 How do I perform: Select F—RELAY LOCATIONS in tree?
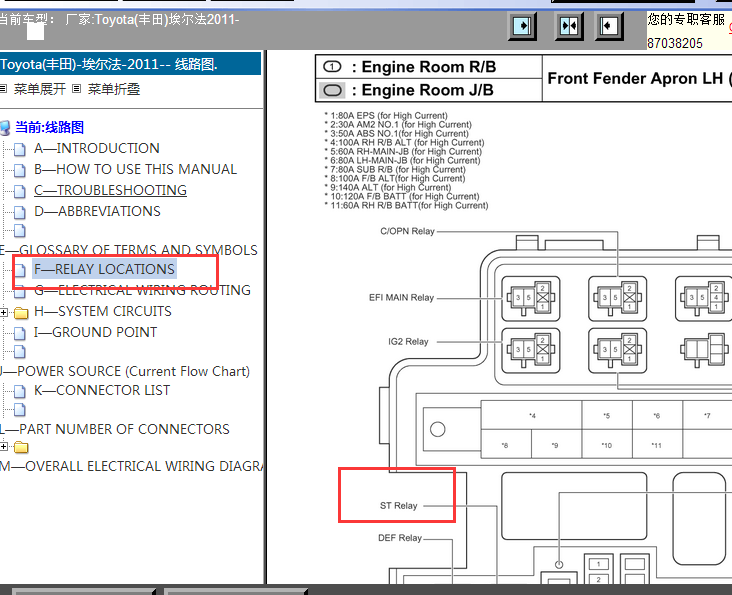pos(104,269)
